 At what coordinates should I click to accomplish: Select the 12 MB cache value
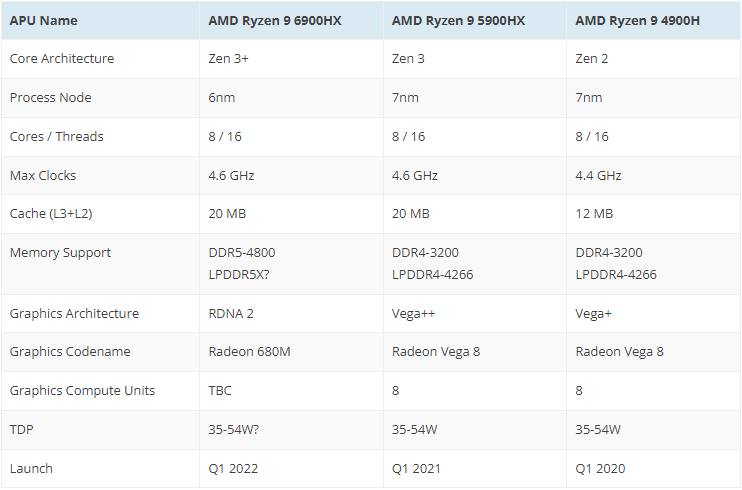click(594, 213)
